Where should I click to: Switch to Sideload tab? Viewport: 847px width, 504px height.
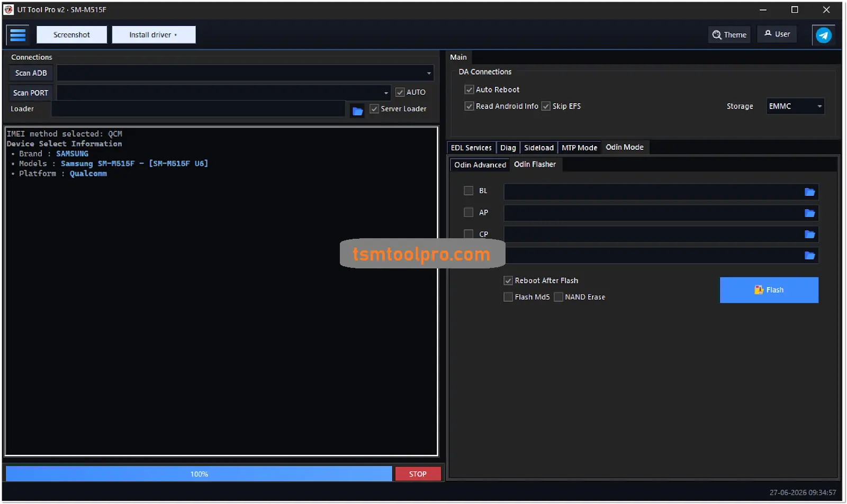point(538,148)
